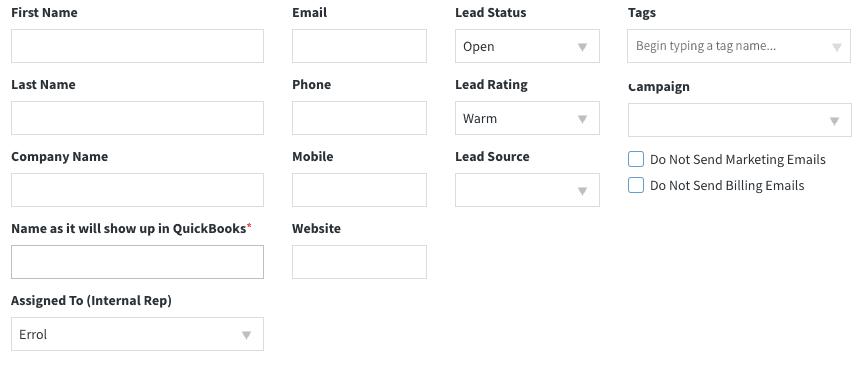
Task: Enable Do Not Send Marketing Emails checkbox
Action: point(636,159)
